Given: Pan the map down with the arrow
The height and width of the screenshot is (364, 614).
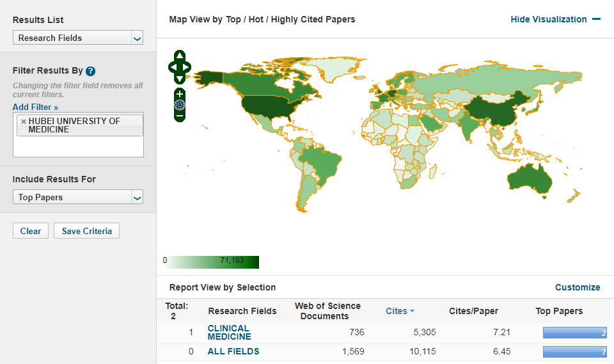Looking at the screenshot, I should pos(180,78).
